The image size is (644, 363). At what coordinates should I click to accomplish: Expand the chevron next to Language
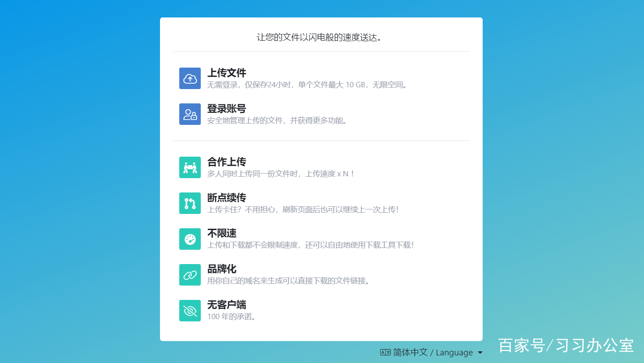click(480, 352)
